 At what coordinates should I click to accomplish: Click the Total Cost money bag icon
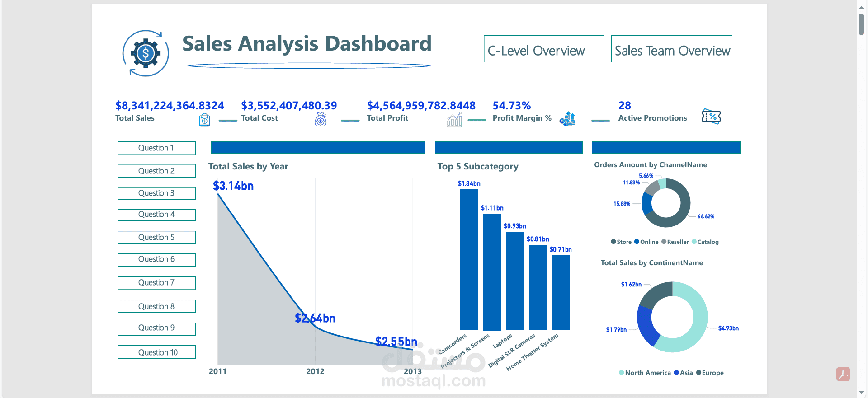[321, 119]
